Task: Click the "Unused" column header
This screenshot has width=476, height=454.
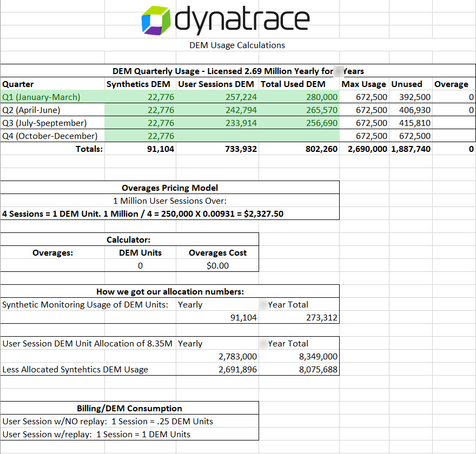Action: coord(406,84)
